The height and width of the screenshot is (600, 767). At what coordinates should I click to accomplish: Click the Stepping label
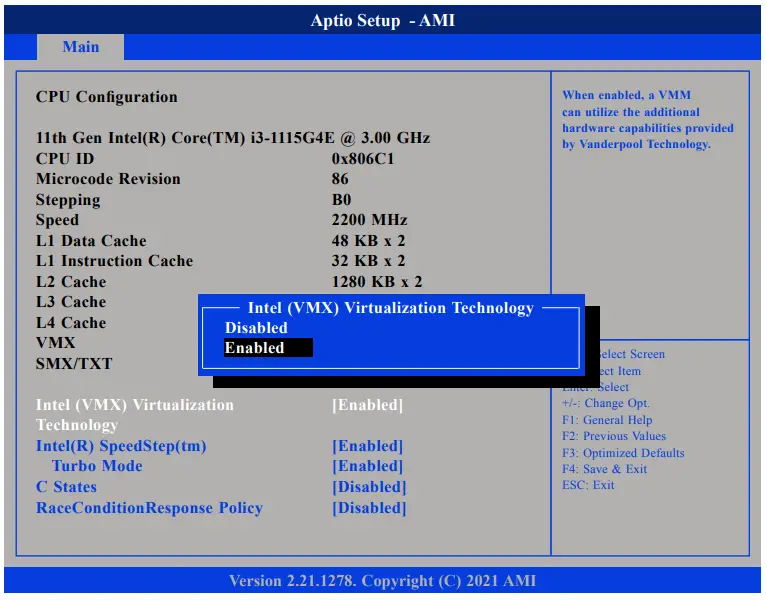click(x=68, y=200)
